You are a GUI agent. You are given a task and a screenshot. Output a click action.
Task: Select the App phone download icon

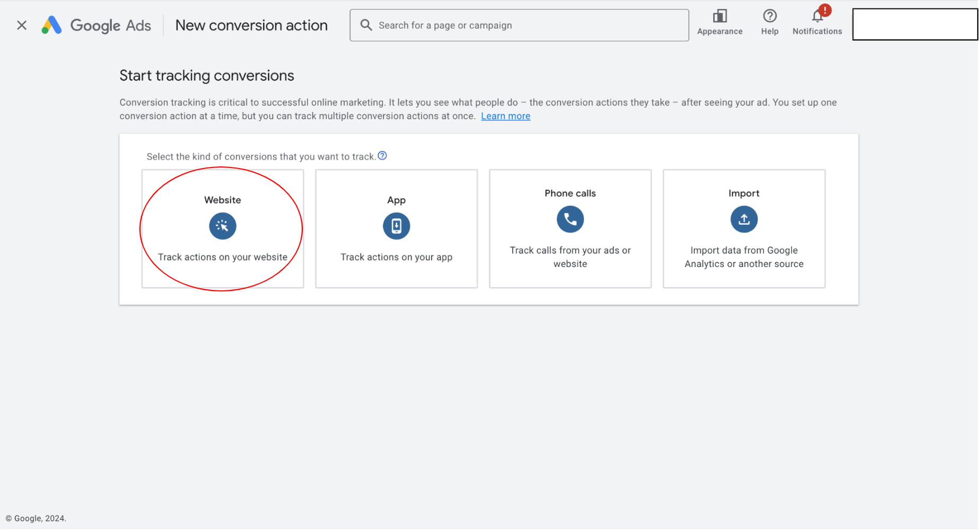[396, 226]
